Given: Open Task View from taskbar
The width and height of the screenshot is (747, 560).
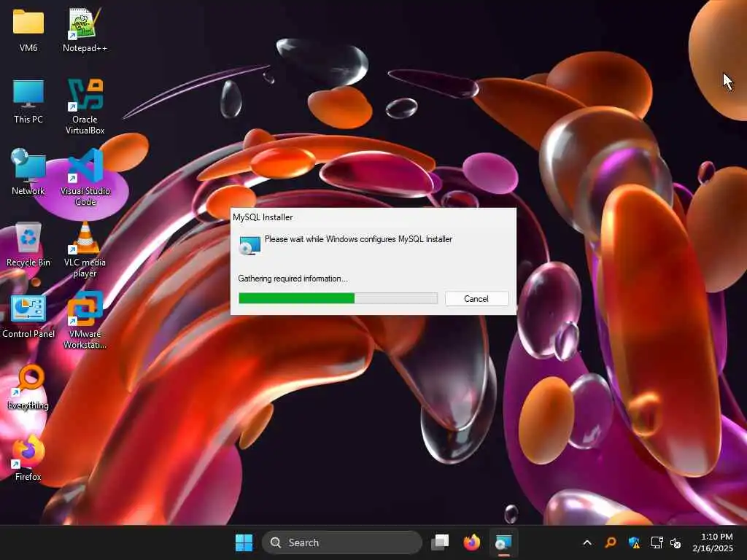Looking at the screenshot, I should tap(440, 542).
